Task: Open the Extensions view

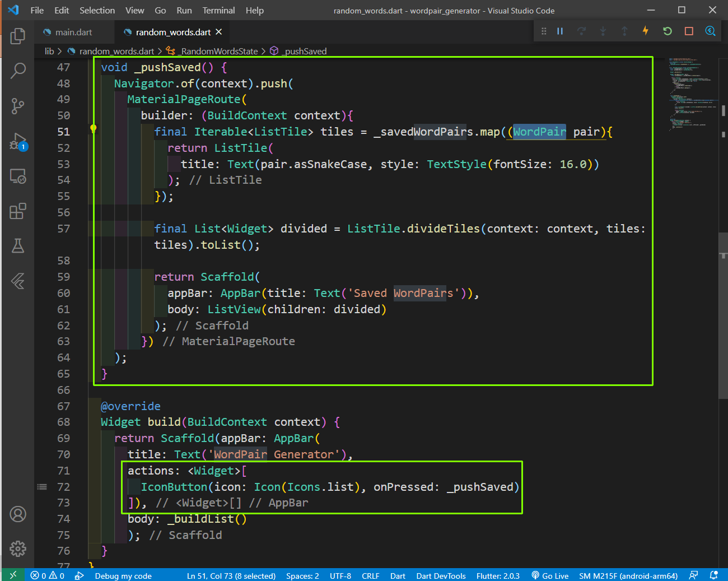Action: (18, 211)
